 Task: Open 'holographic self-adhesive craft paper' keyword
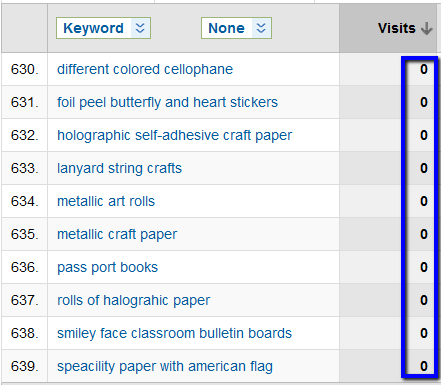point(175,135)
